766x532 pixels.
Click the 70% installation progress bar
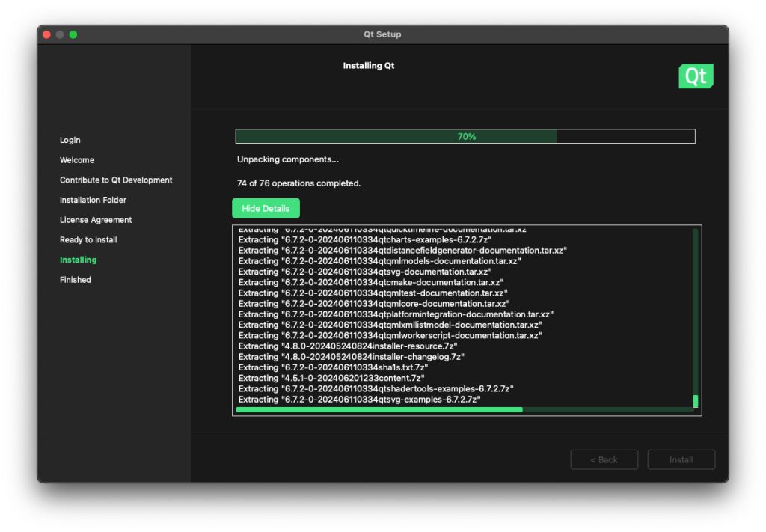point(465,136)
